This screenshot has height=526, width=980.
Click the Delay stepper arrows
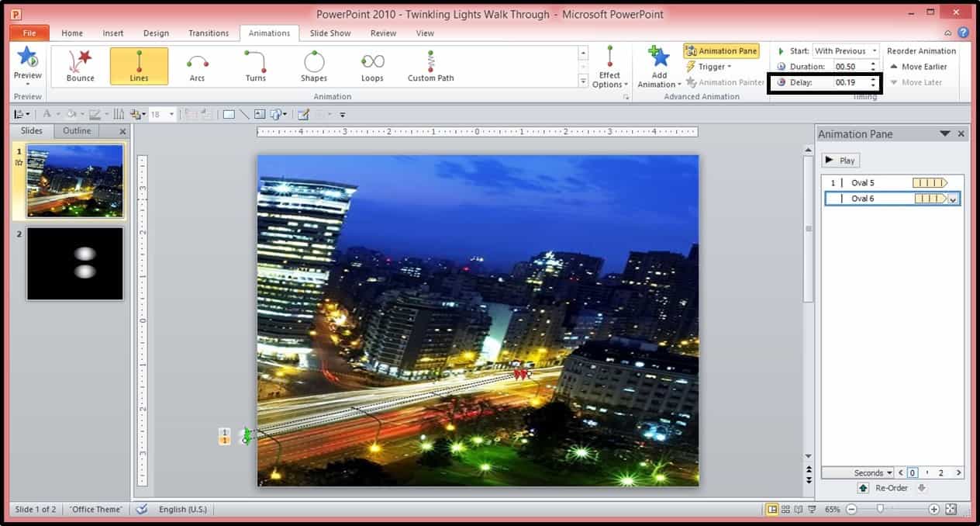coord(874,82)
